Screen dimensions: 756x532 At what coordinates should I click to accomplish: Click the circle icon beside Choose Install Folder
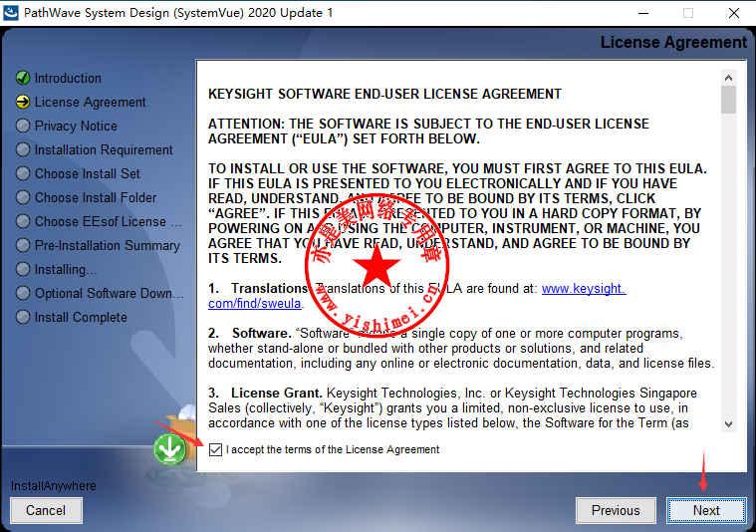click(23, 197)
